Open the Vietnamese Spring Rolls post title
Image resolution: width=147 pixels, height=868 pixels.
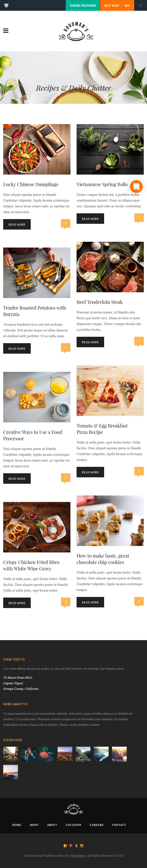(x=102, y=184)
